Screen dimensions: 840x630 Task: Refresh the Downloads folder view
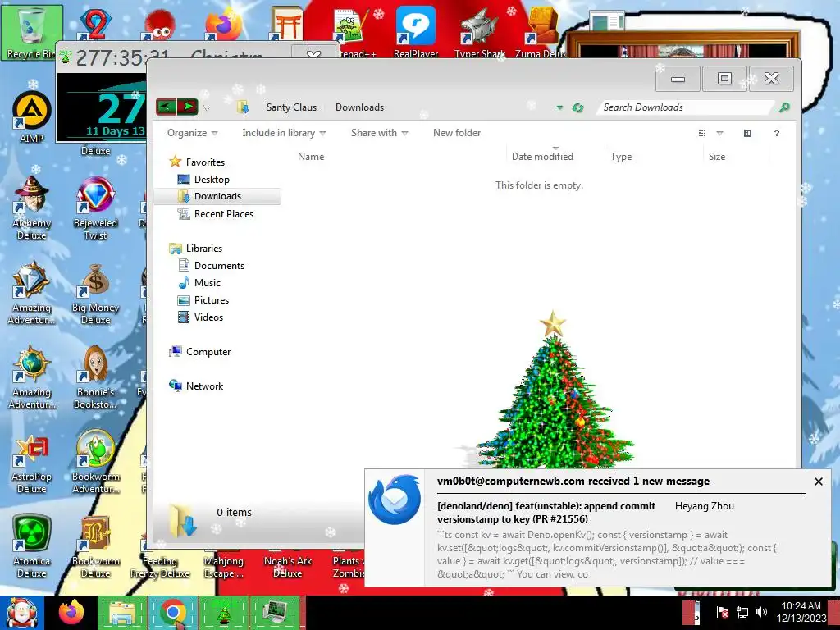577,107
